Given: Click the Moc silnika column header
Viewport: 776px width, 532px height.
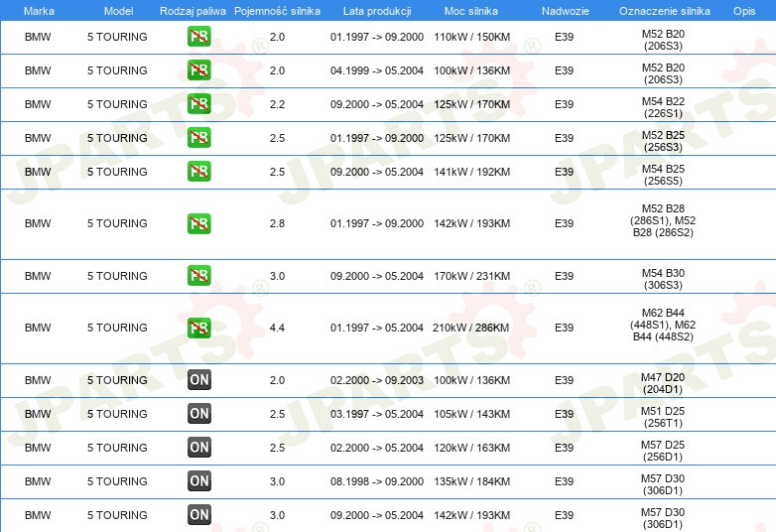Looking at the screenshot, I should [x=471, y=10].
